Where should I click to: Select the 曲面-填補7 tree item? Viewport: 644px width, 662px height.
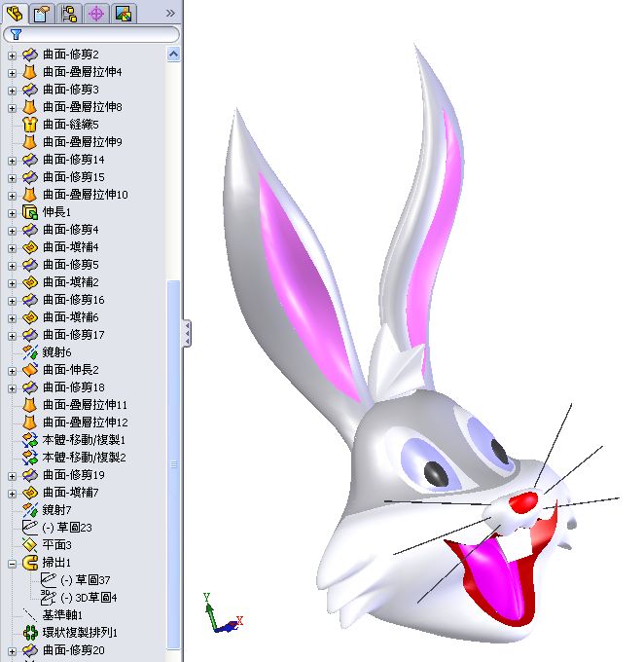(x=71, y=493)
